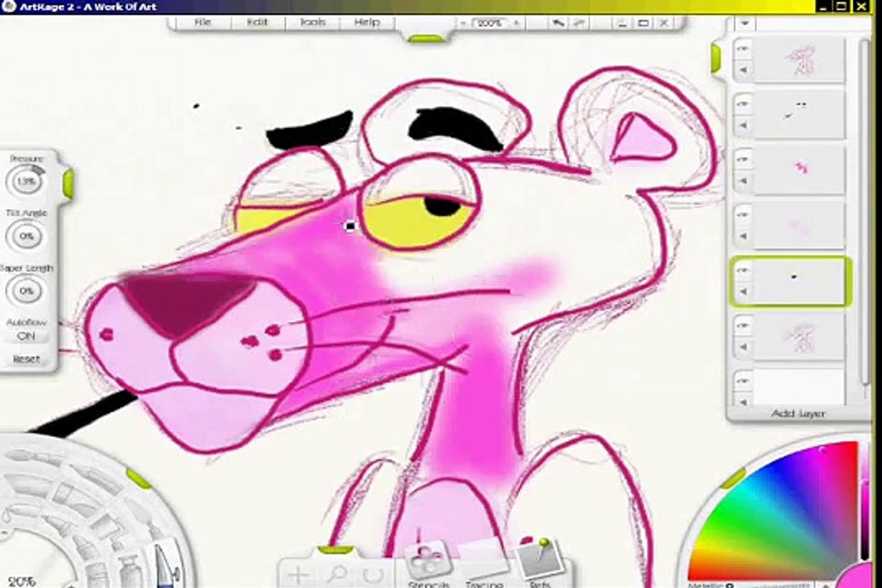Open the arrow menu of the black dots layer
Screen dimensions: 882x588
pos(743,126)
